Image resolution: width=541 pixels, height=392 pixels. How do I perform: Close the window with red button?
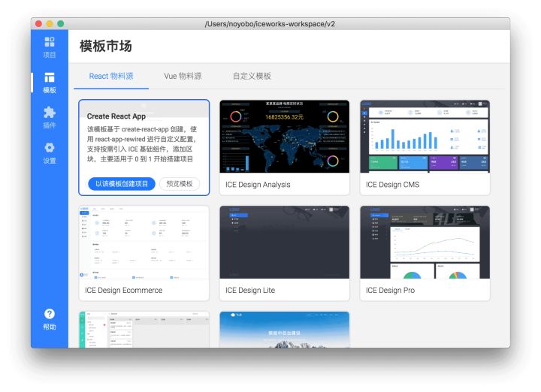pos(38,24)
